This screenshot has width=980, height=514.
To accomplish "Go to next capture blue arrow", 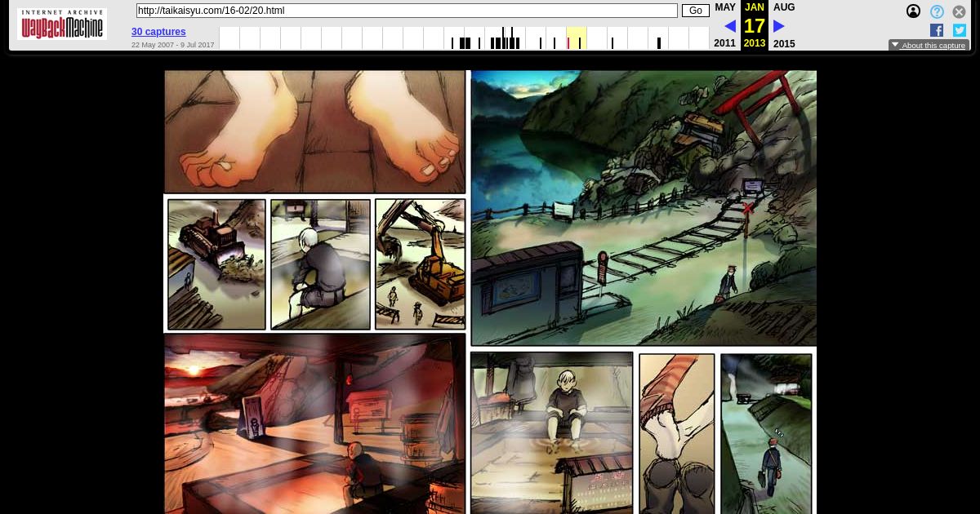I will tap(778, 26).
